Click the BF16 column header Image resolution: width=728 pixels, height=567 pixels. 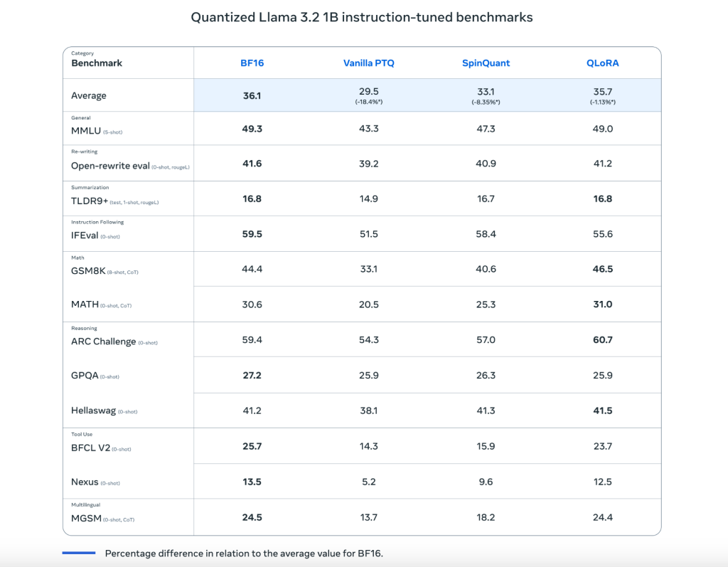(252, 63)
